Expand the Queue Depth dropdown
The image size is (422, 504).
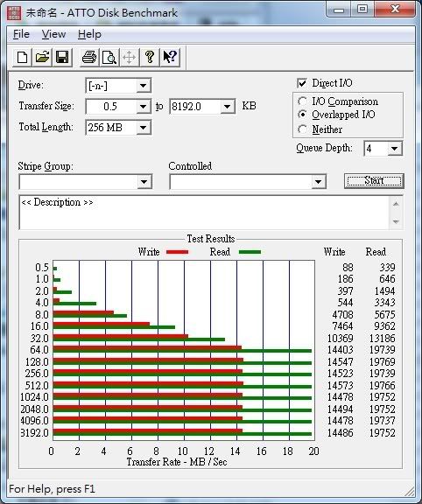(x=394, y=149)
